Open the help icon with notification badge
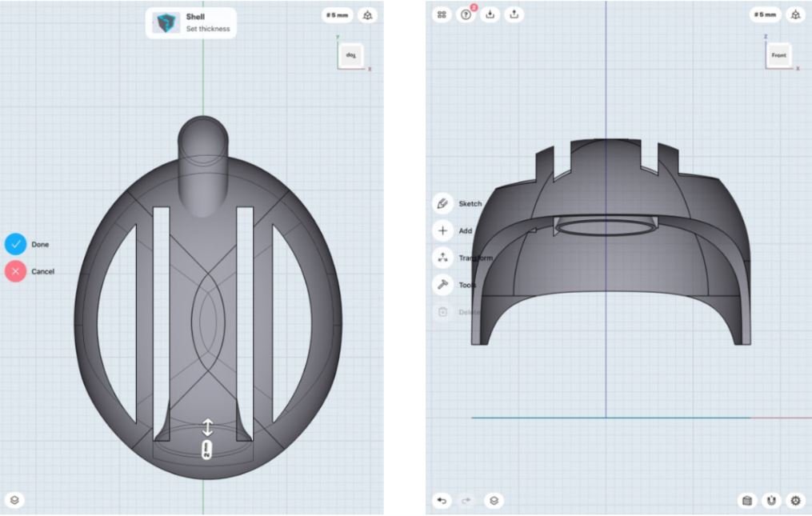The width and height of the screenshot is (812, 516). pos(466,14)
